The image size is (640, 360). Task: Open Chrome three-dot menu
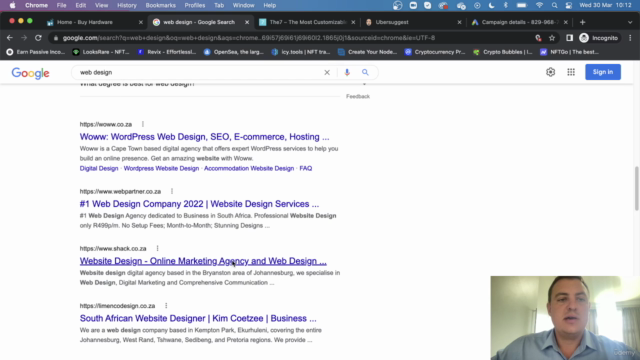click(x=630, y=38)
